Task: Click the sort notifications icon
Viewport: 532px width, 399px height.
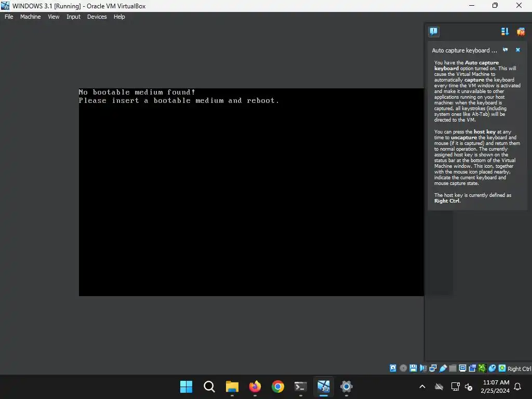Action: [505, 32]
